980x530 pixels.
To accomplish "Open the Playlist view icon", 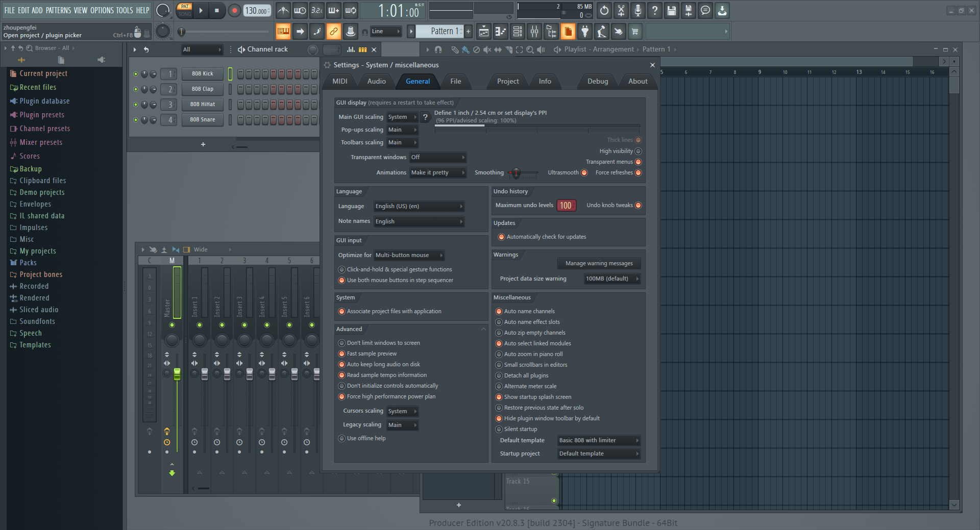I will 484,32.
